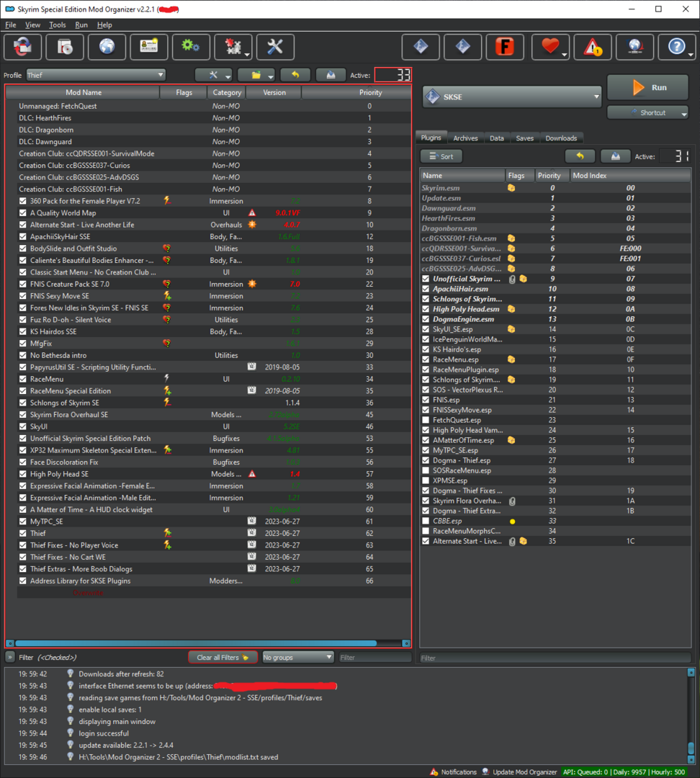Click the Run button
The height and width of the screenshot is (778, 700).
click(x=648, y=87)
